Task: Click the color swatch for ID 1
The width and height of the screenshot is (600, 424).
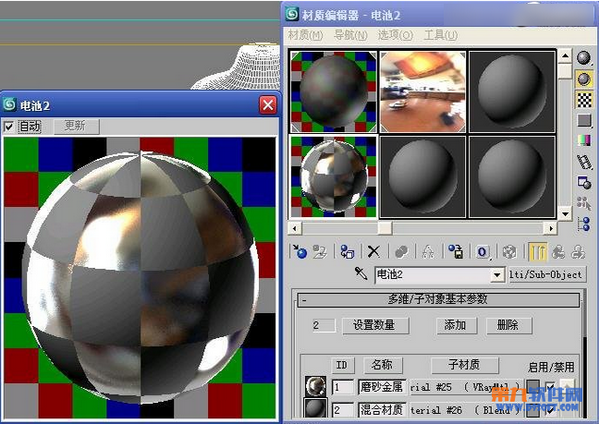Action: (533, 387)
